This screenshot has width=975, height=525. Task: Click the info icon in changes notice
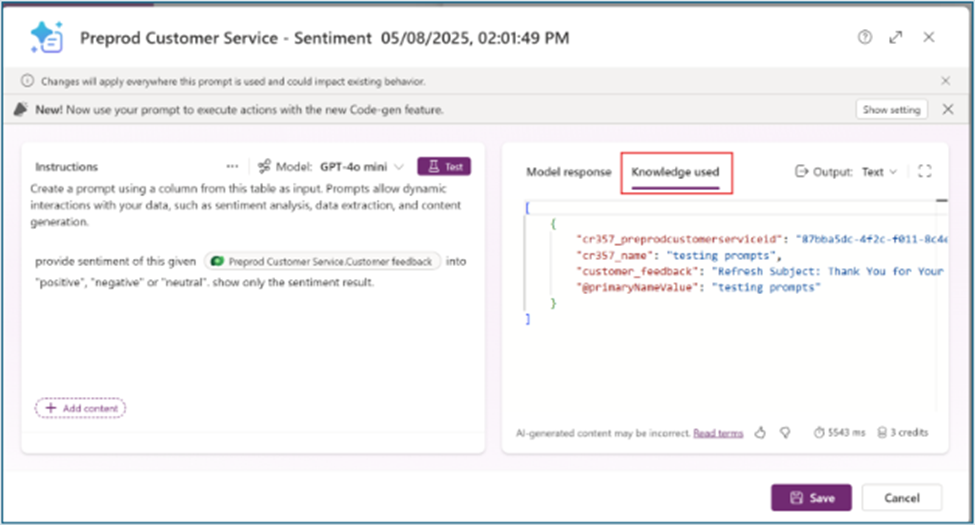pos(27,81)
